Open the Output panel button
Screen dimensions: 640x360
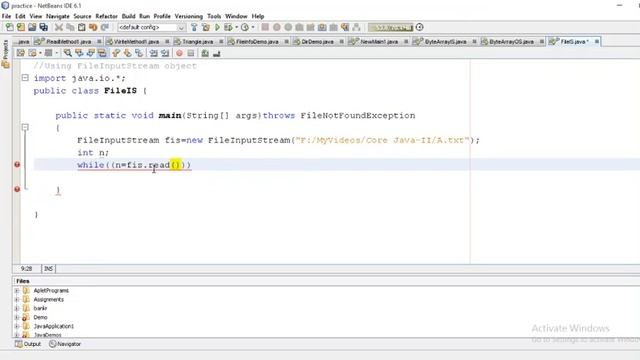[28, 344]
